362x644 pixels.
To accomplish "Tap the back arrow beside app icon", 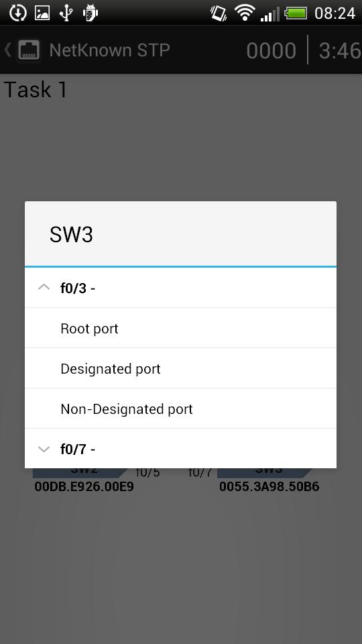I will [7, 50].
